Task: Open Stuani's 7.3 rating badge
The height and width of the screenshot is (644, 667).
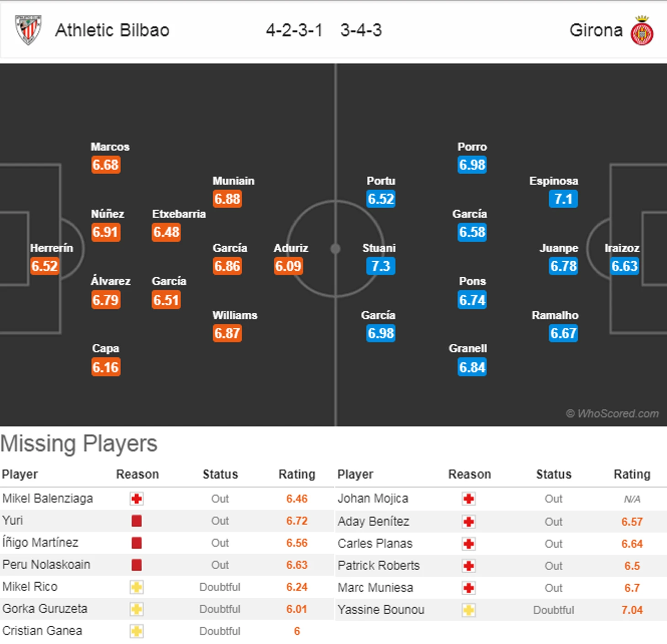Action: (380, 266)
